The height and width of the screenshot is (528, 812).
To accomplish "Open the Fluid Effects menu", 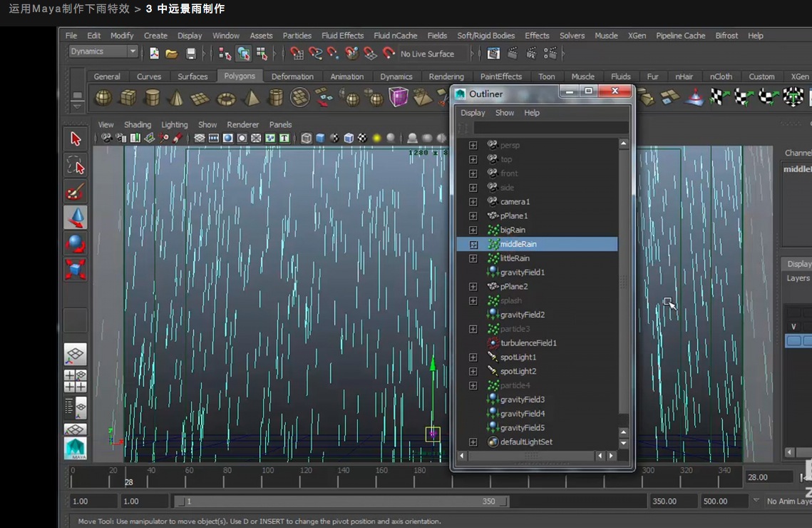I will tap(342, 36).
